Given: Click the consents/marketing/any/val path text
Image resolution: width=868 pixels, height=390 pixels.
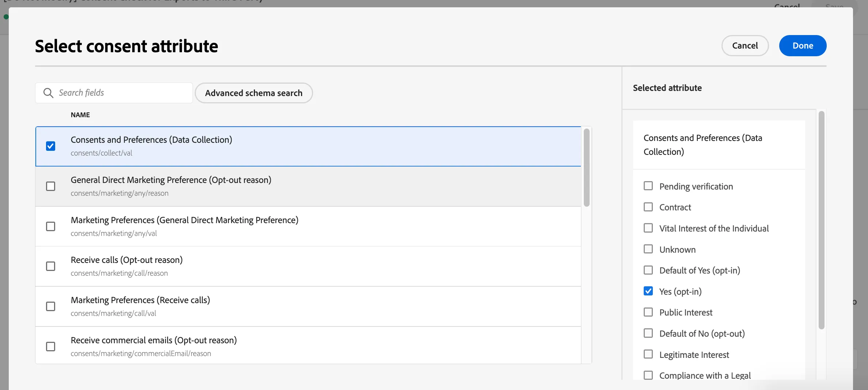Looking at the screenshot, I should (114, 233).
